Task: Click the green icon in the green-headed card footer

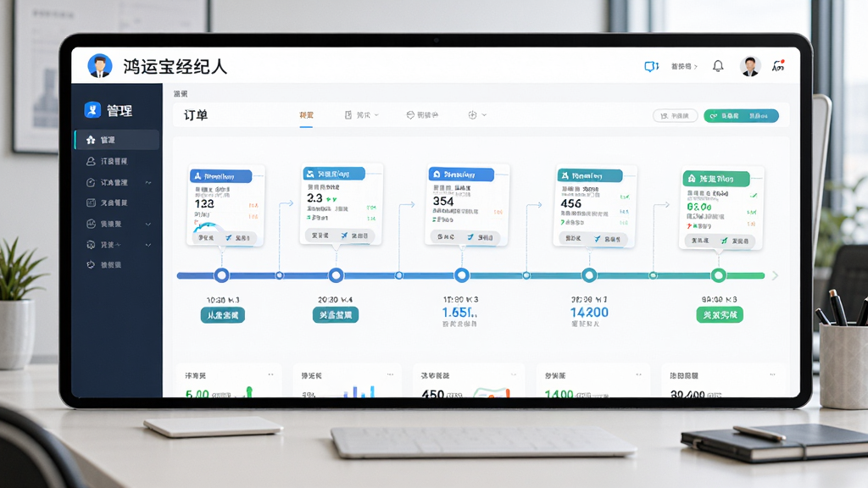Action: [724, 241]
